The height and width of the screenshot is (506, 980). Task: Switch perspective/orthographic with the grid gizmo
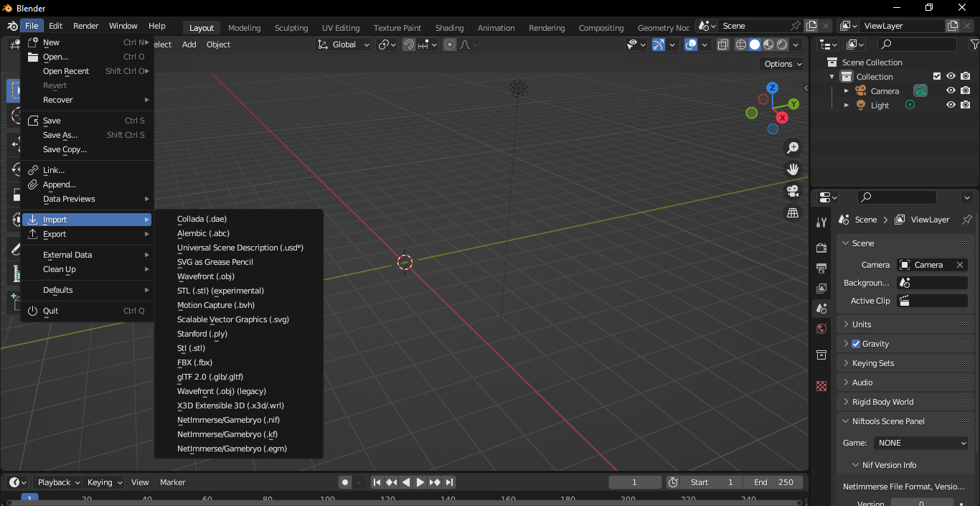[793, 213]
